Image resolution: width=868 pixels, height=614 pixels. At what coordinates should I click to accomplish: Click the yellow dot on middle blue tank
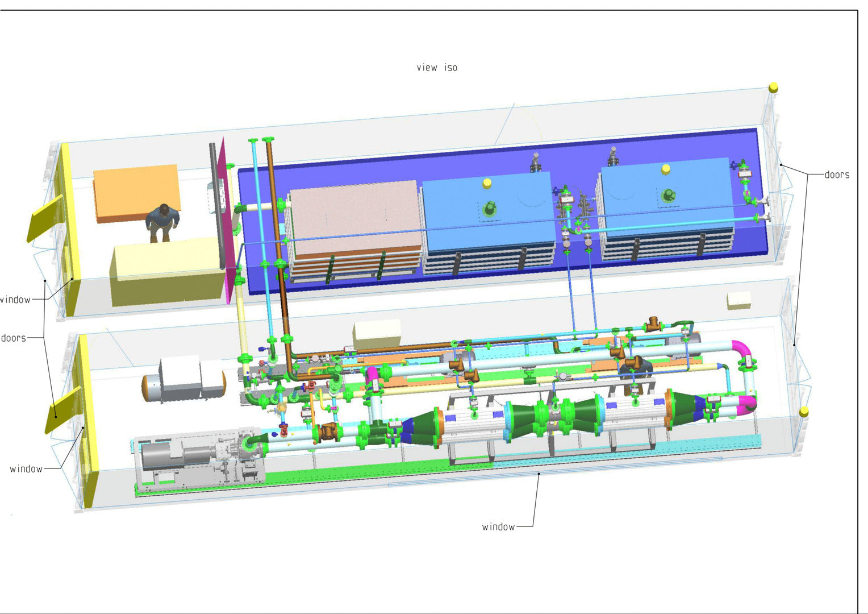click(487, 183)
